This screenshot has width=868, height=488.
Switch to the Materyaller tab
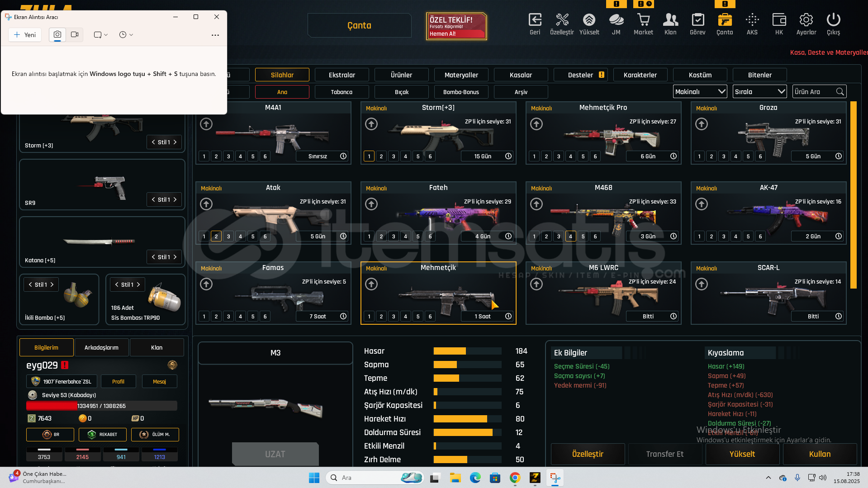pyautogui.click(x=461, y=75)
